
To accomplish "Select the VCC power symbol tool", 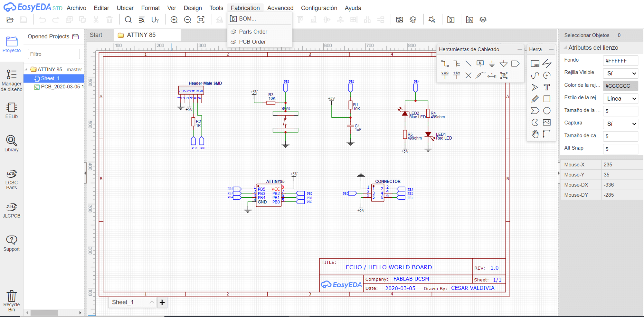I will click(445, 75).
